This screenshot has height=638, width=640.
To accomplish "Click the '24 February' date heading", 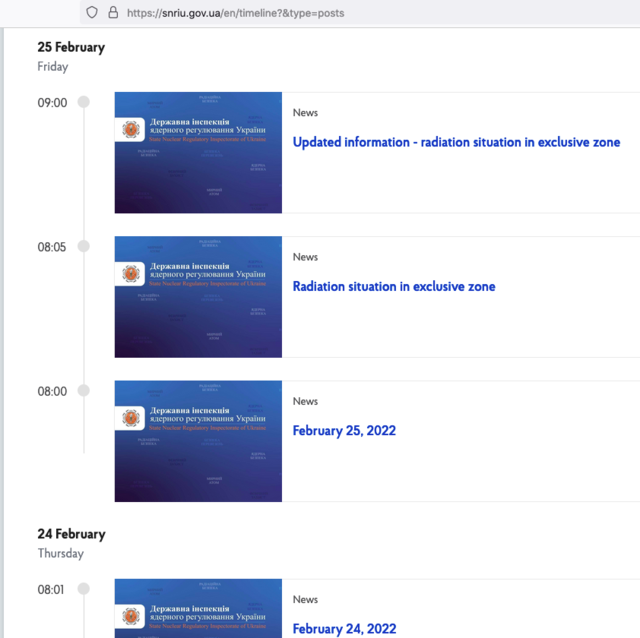I will coord(71,534).
